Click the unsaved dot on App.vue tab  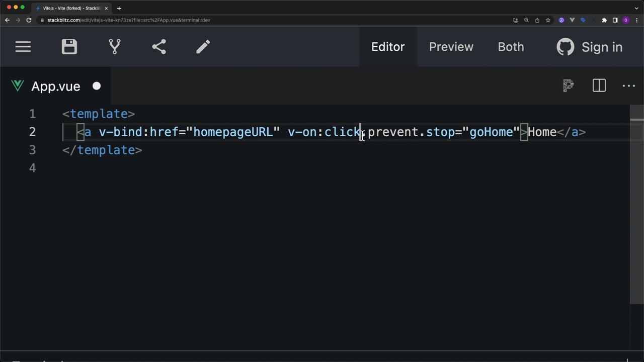tap(97, 86)
